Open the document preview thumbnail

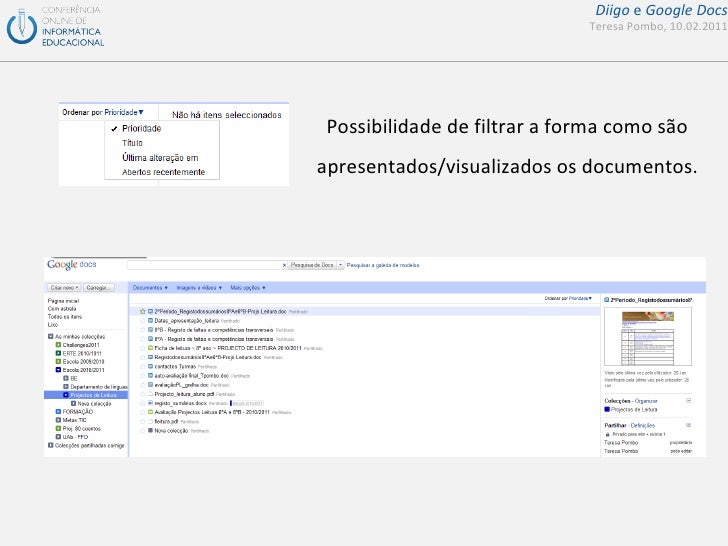648,337
